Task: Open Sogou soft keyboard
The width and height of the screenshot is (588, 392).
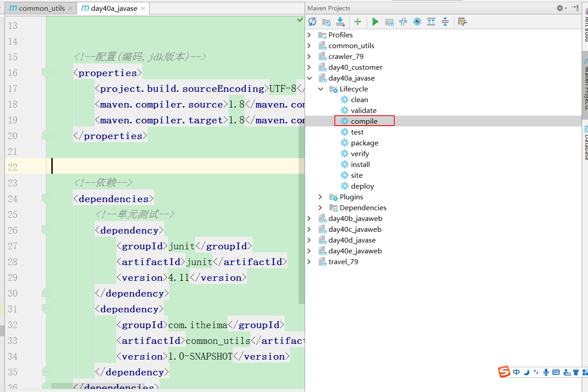Action: point(556,372)
